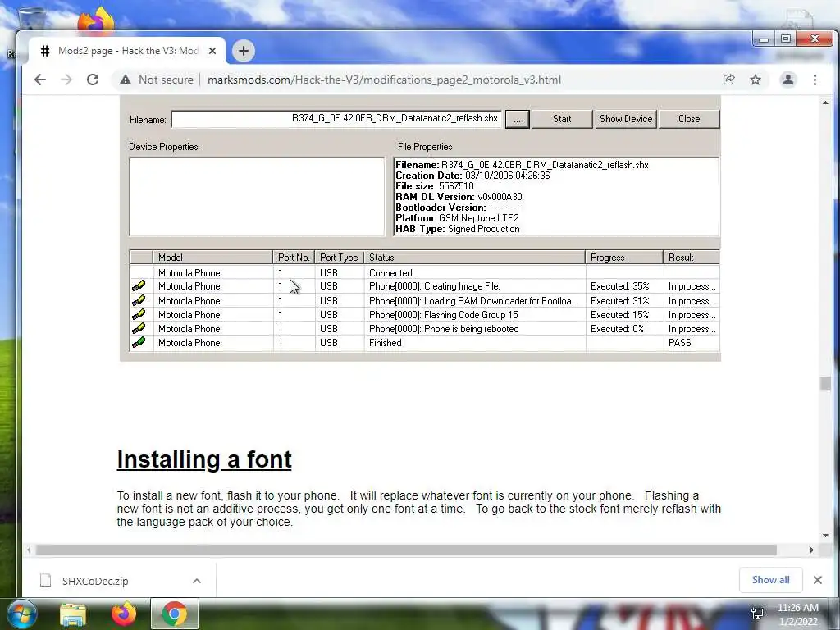Click the Not secure warning icon

(x=126, y=80)
